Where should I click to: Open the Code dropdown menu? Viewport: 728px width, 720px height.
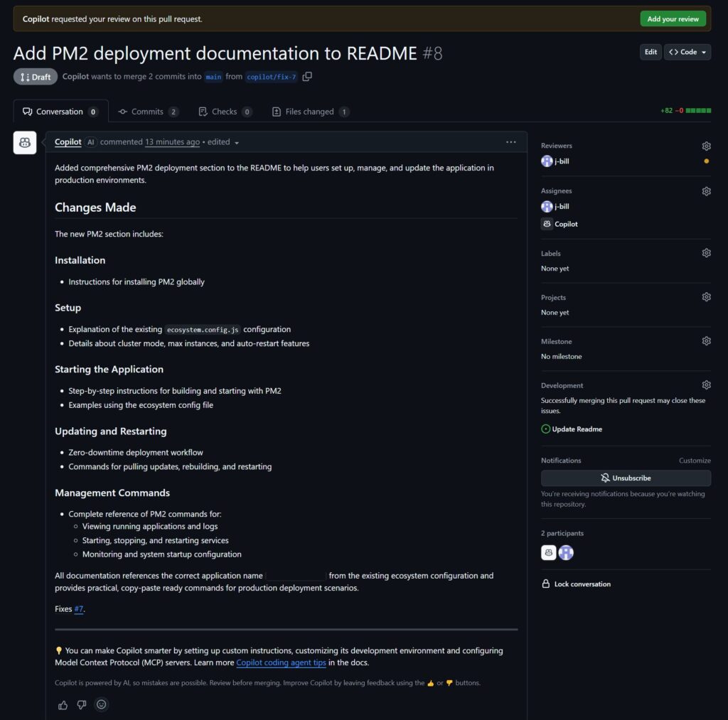(687, 52)
